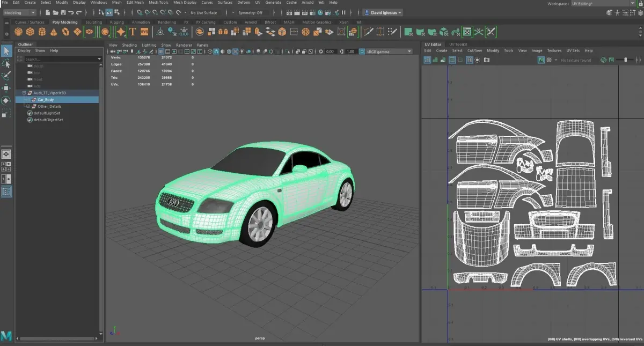644x346 pixels.
Task: Click the four-view layout icon in sidebar
Action: [6, 167]
